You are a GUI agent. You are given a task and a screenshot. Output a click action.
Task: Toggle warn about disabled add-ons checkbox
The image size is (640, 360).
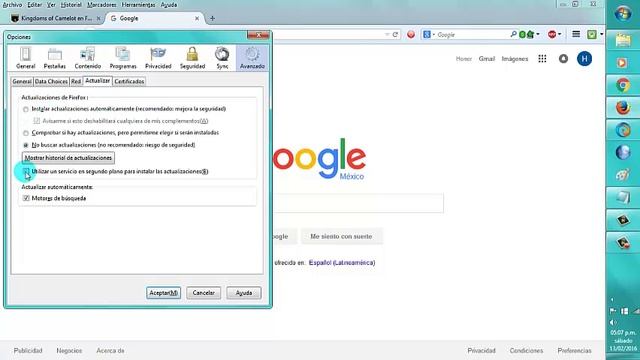click(37, 121)
